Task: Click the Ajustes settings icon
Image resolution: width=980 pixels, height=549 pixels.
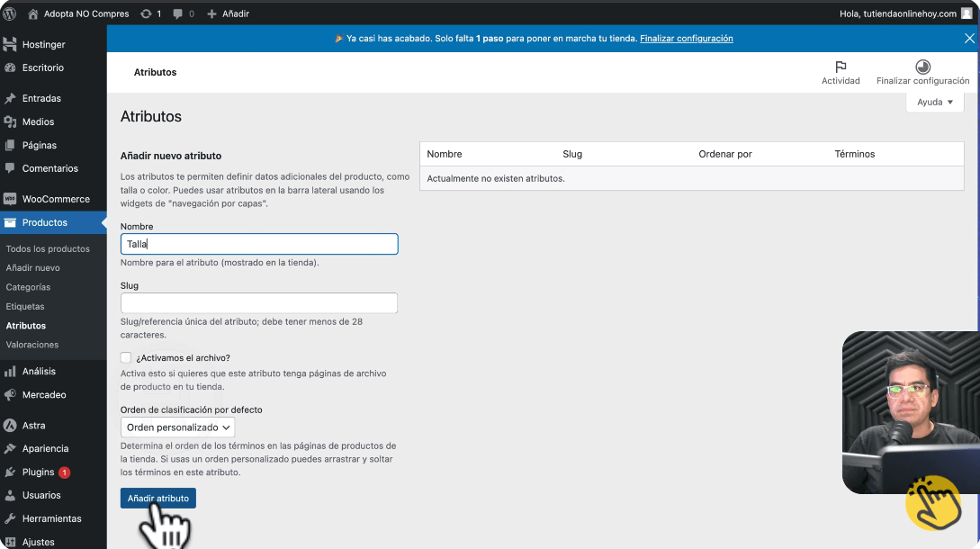Action: pos(10,542)
